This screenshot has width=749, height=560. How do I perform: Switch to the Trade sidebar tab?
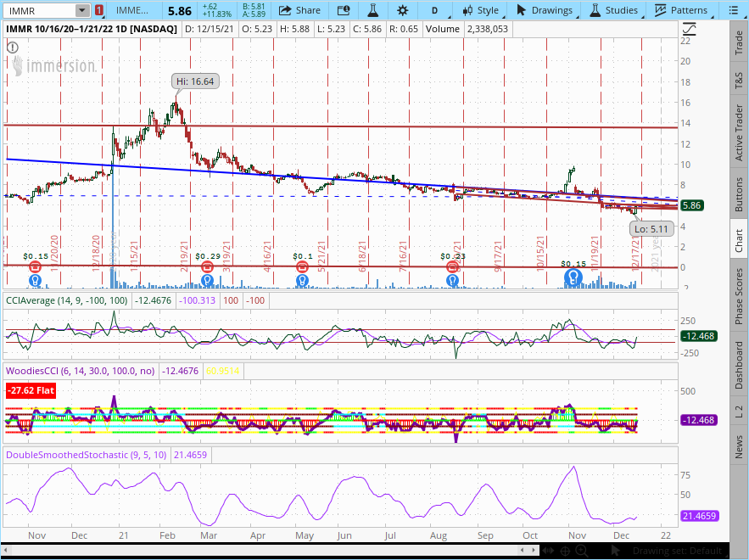click(x=739, y=41)
